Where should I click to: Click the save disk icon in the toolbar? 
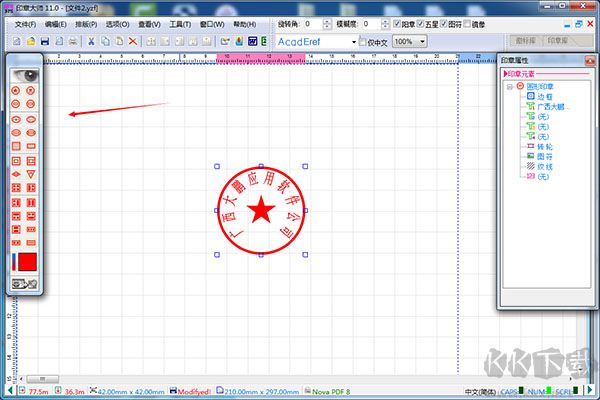click(46, 41)
